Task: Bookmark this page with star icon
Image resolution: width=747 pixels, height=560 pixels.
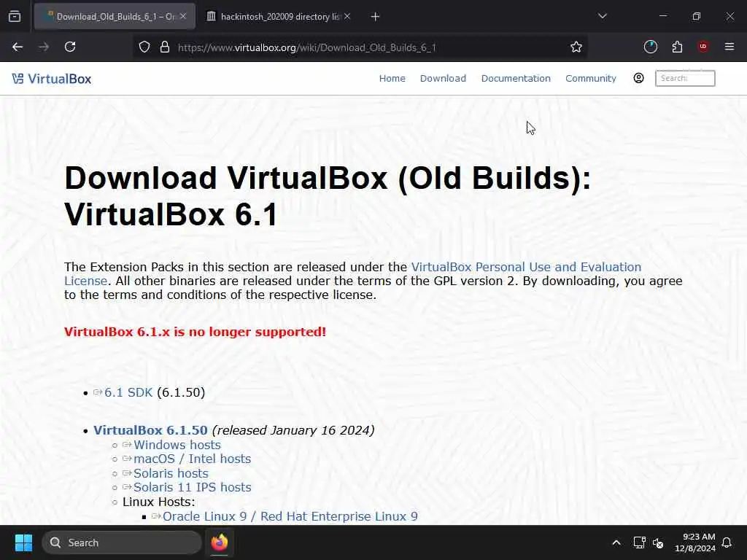Action: tap(576, 47)
